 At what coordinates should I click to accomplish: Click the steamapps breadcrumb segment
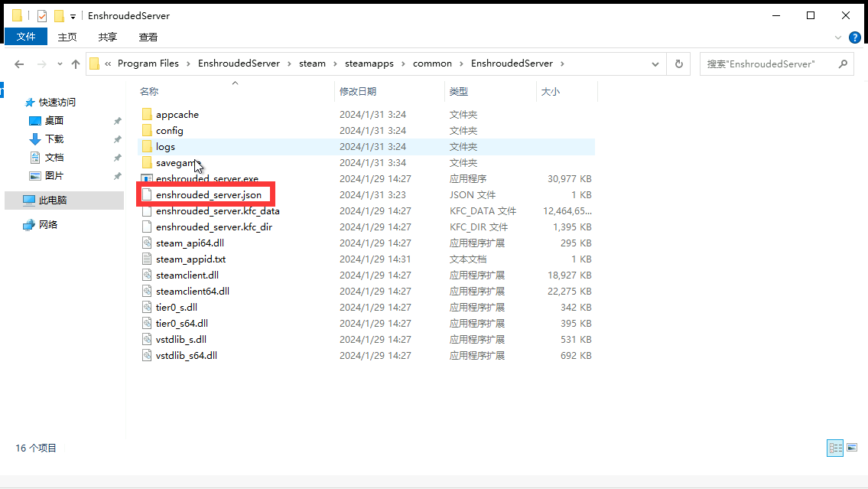click(369, 64)
